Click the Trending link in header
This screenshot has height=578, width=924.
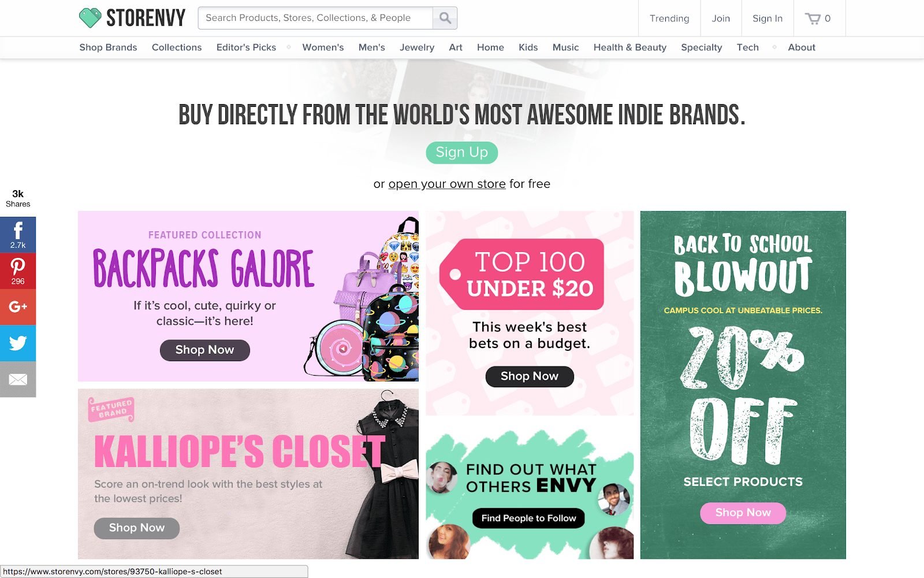pos(669,18)
